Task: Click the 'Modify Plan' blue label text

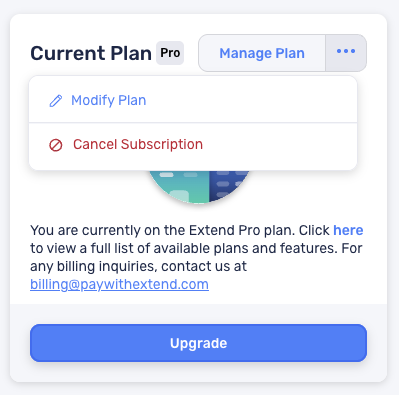Action: [109, 100]
